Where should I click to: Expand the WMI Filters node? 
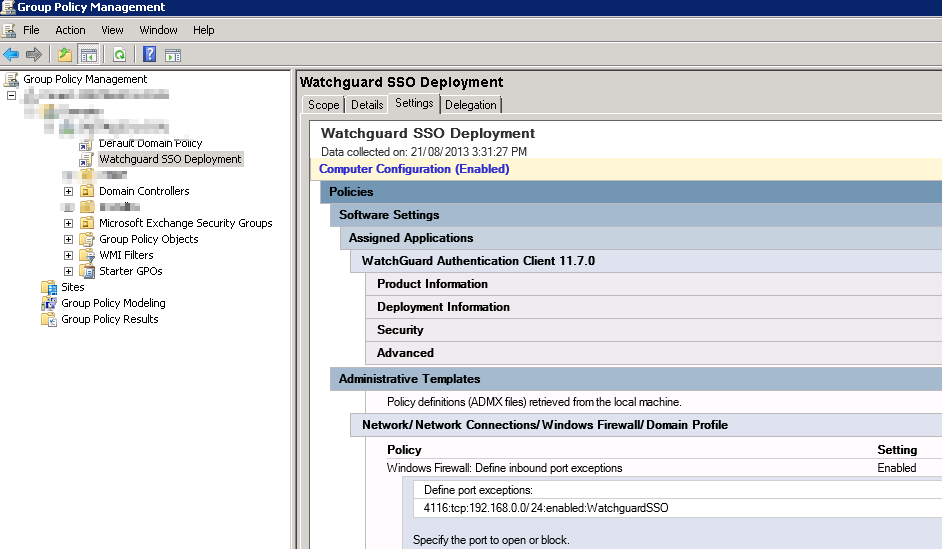[68, 255]
